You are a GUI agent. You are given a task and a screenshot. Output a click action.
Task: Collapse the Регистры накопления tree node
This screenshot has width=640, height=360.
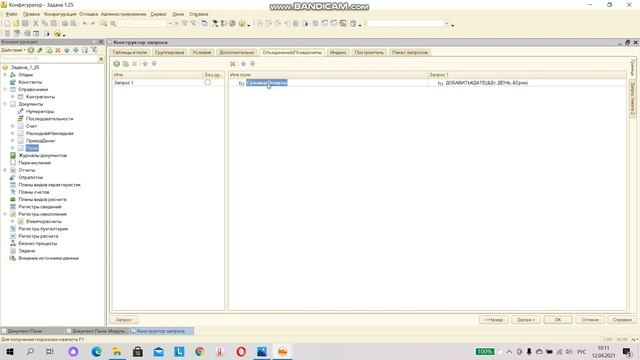point(5,214)
